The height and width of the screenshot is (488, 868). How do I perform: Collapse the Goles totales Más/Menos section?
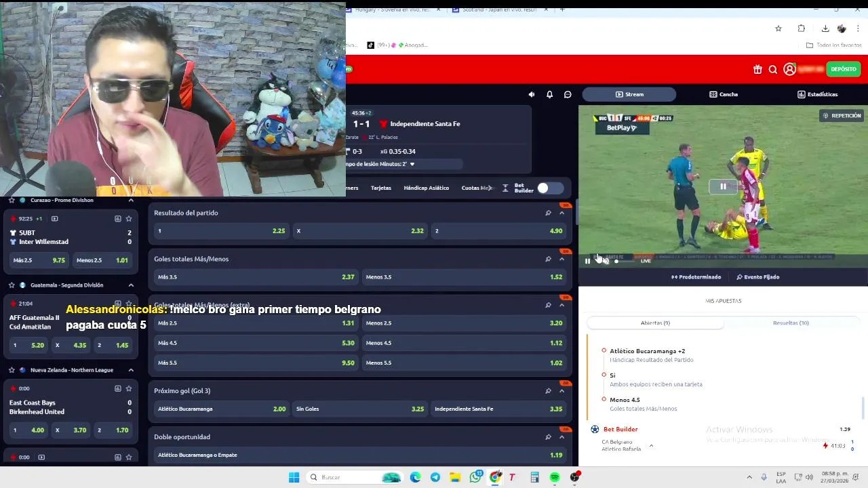pyautogui.click(x=561, y=259)
